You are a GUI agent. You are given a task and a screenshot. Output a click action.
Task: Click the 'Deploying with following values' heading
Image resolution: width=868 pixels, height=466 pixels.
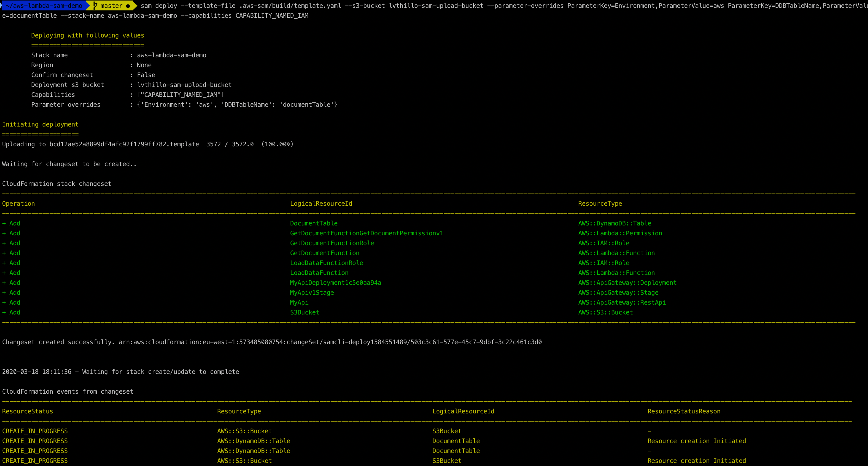(x=88, y=35)
